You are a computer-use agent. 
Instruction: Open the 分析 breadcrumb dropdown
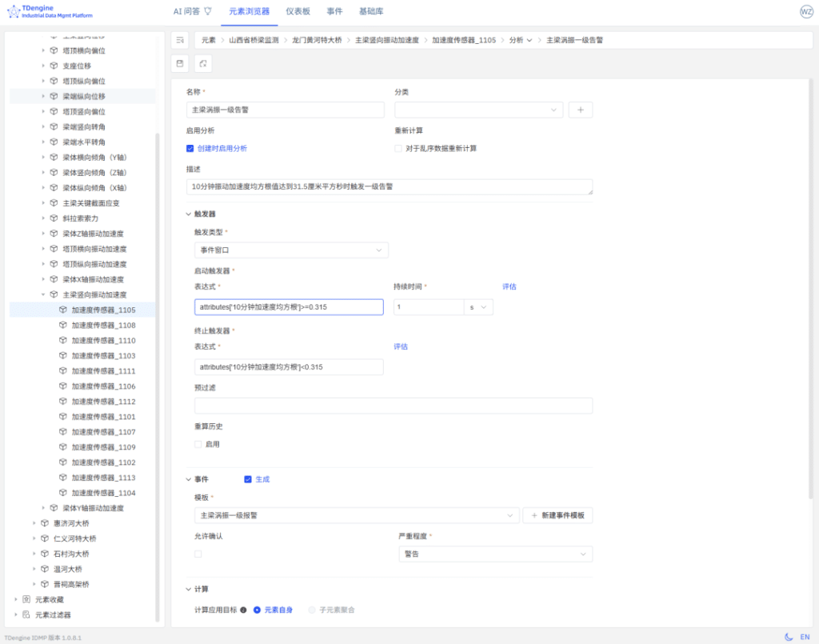[520, 40]
